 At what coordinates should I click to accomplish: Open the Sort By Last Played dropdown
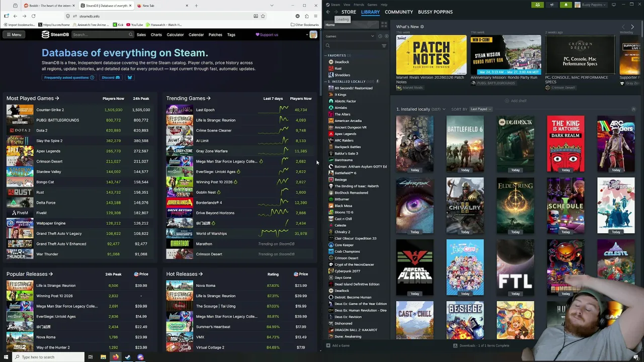click(x=480, y=109)
